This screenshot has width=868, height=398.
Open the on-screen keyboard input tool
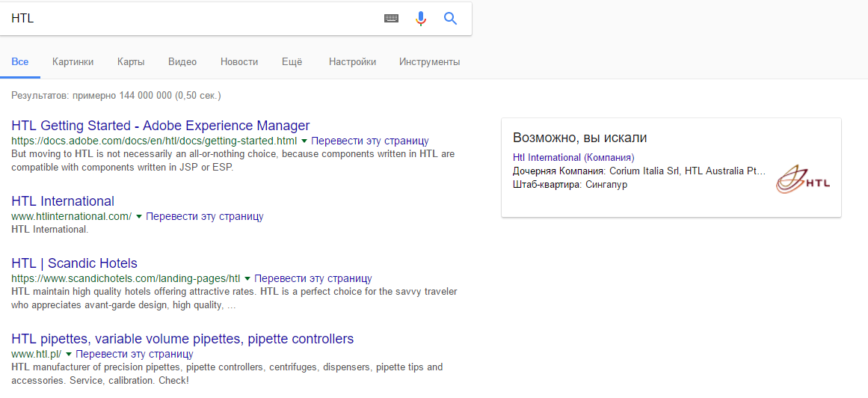391,18
